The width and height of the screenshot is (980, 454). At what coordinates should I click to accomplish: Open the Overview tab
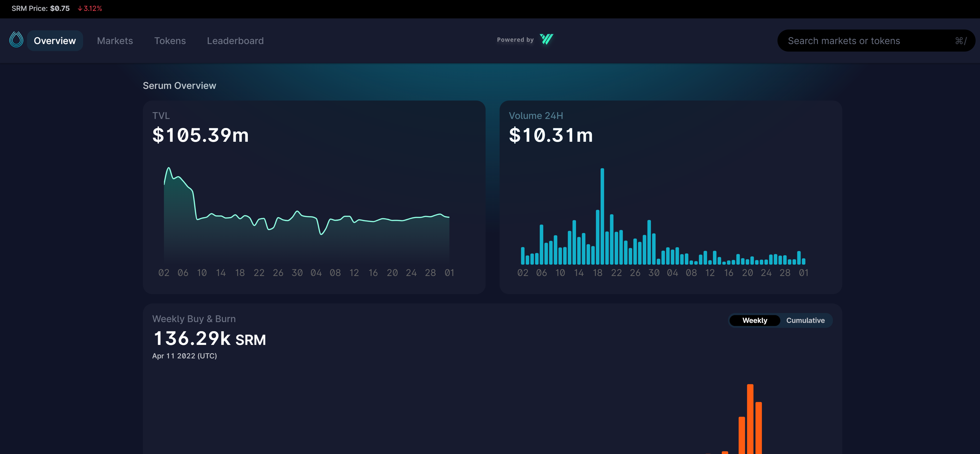click(55, 40)
